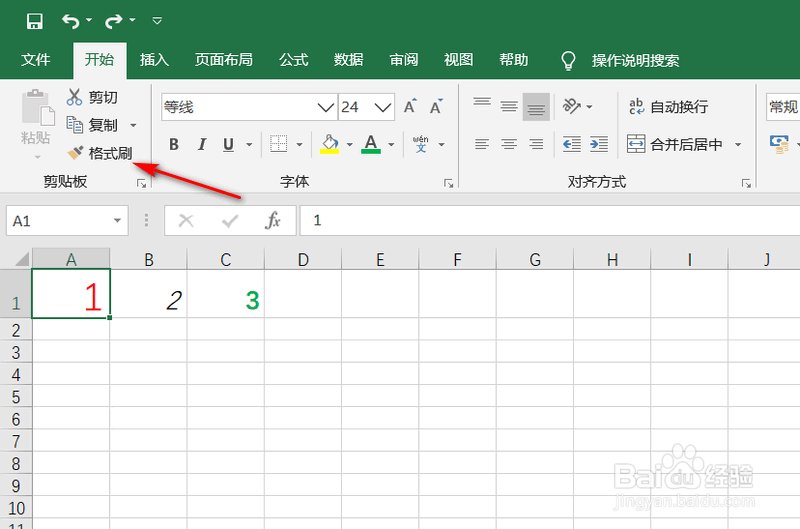Expand the Borders dropdown arrow

coord(299,144)
